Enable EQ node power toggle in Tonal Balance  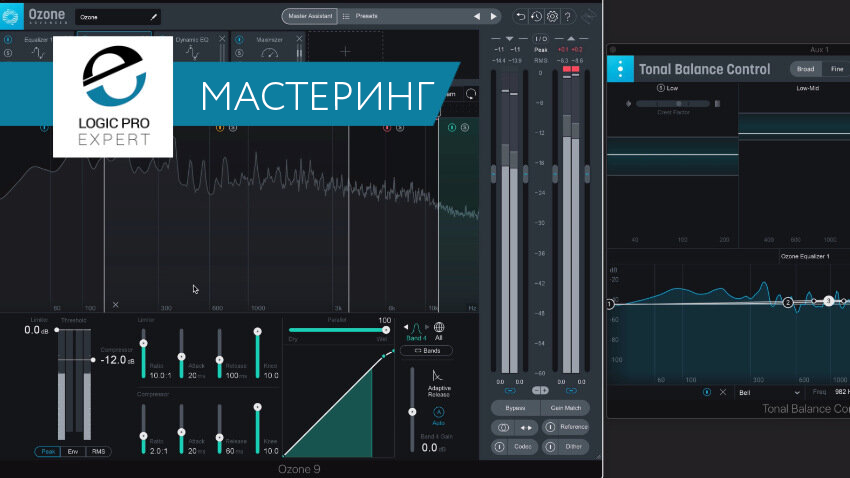pos(706,392)
